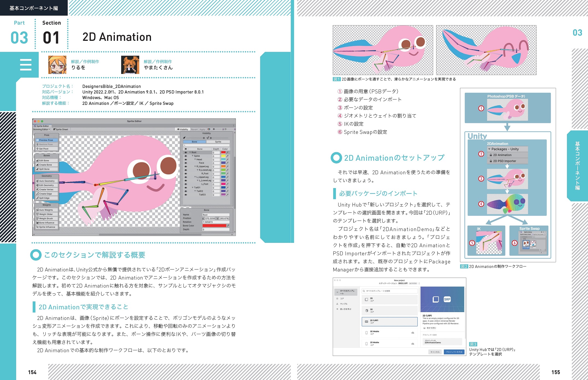Click the hamburger menu icon on page
Viewport: 588px width, 380px height.
[26, 65]
